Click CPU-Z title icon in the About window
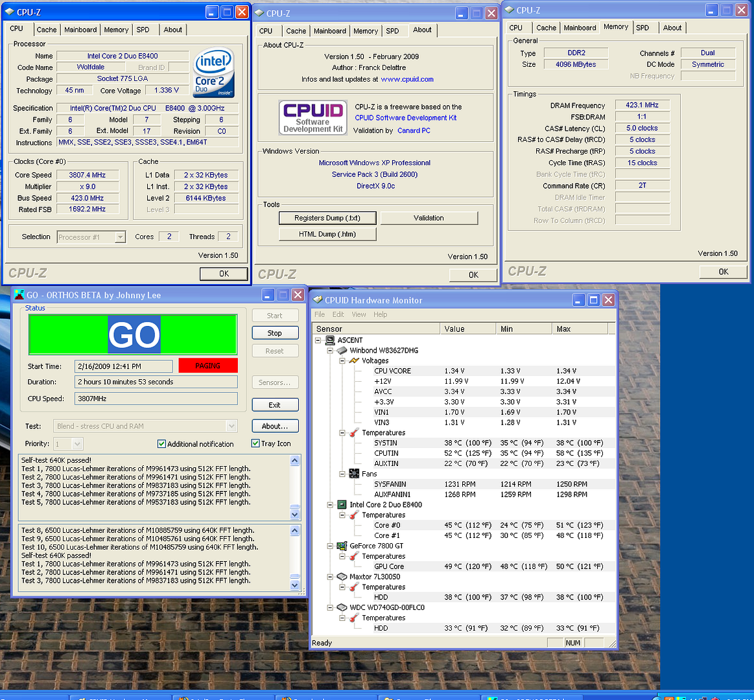This screenshot has width=754, height=700. point(259,14)
